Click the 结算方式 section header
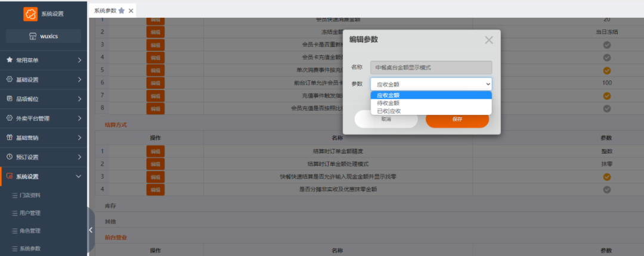 116,124
